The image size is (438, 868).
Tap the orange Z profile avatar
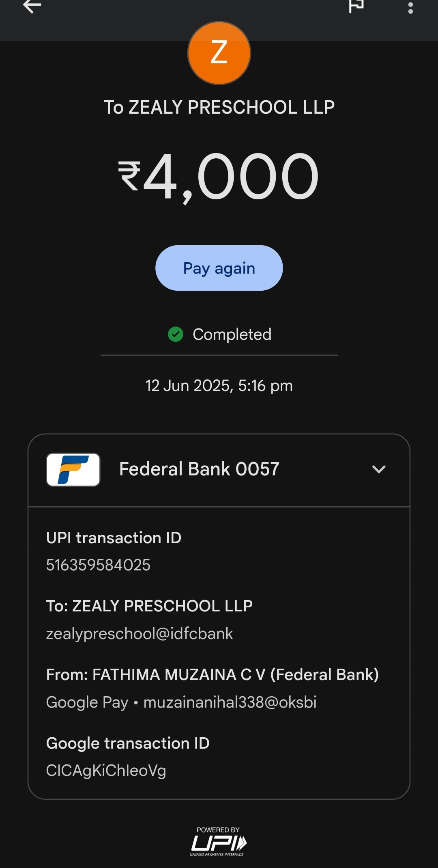pos(219,53)
